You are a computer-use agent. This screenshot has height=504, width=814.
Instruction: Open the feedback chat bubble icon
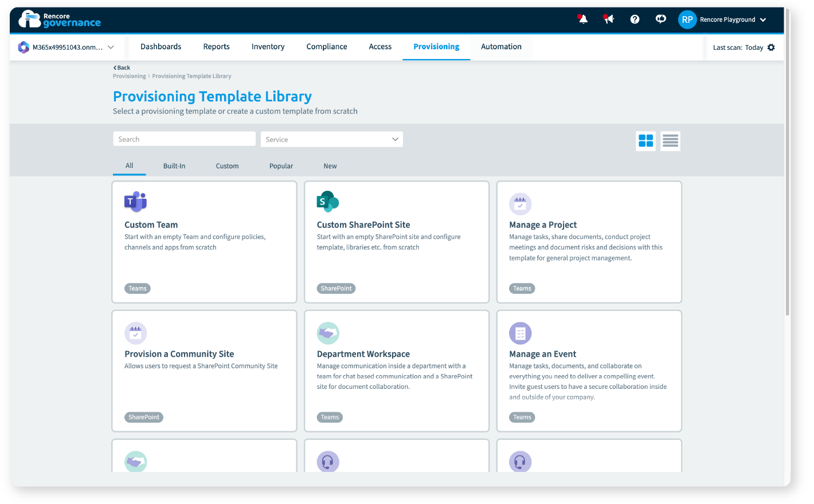660,19
